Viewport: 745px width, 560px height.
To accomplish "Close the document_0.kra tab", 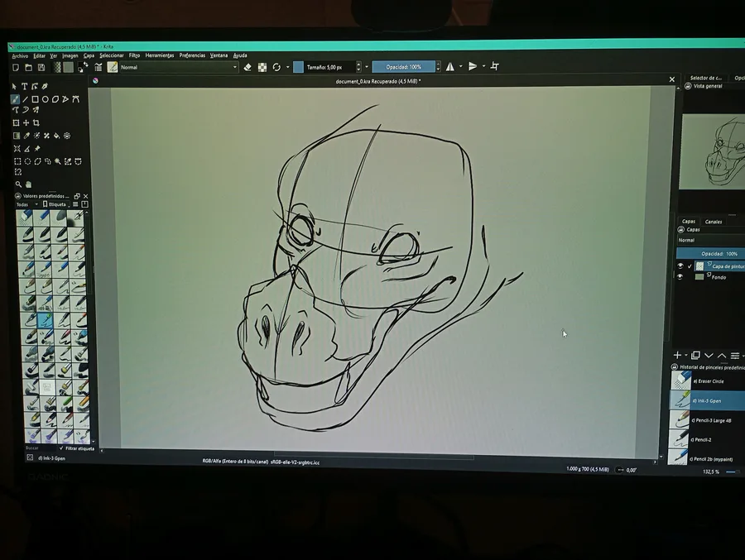I will coord(672,79).
